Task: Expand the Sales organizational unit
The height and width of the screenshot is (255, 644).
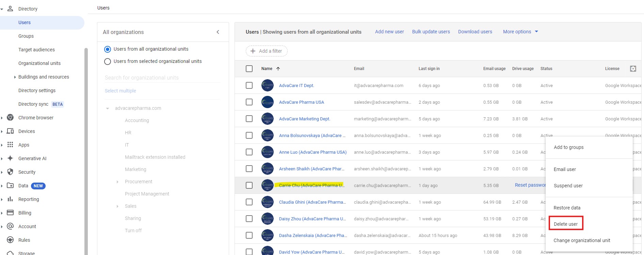Action: pos(117,206)
